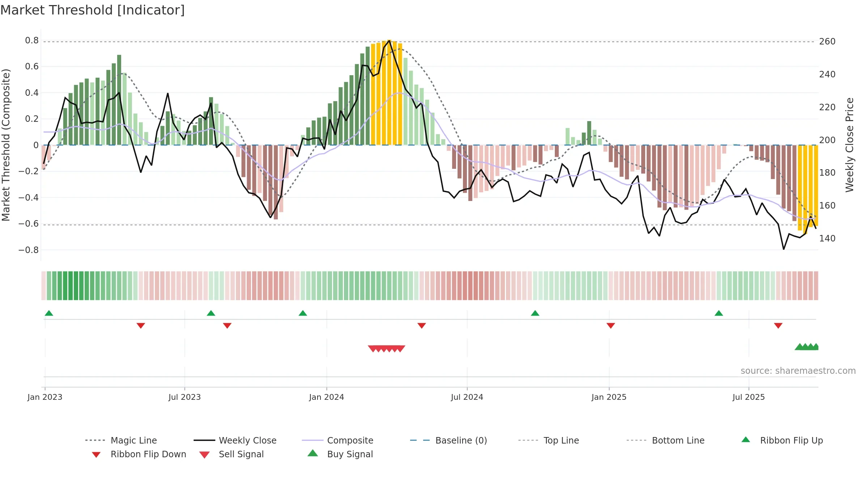Toggle Weekly Close legend entry
Viewport: 868px width, 488px height.
tap(235, 440)
